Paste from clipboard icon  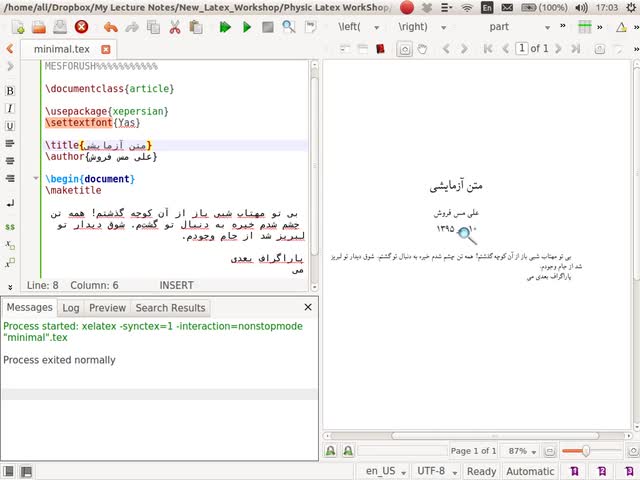196,27
